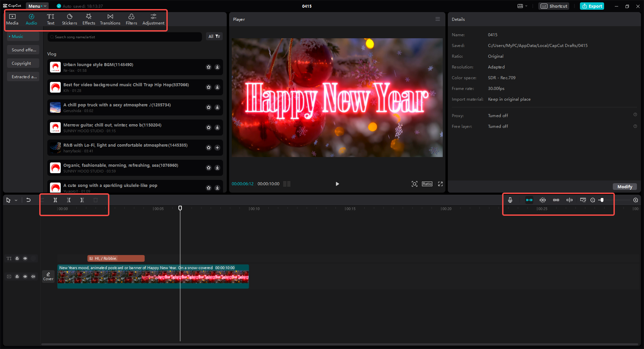Lock the video track
This screenshot has width=644, height=349.
click(17, 277)
